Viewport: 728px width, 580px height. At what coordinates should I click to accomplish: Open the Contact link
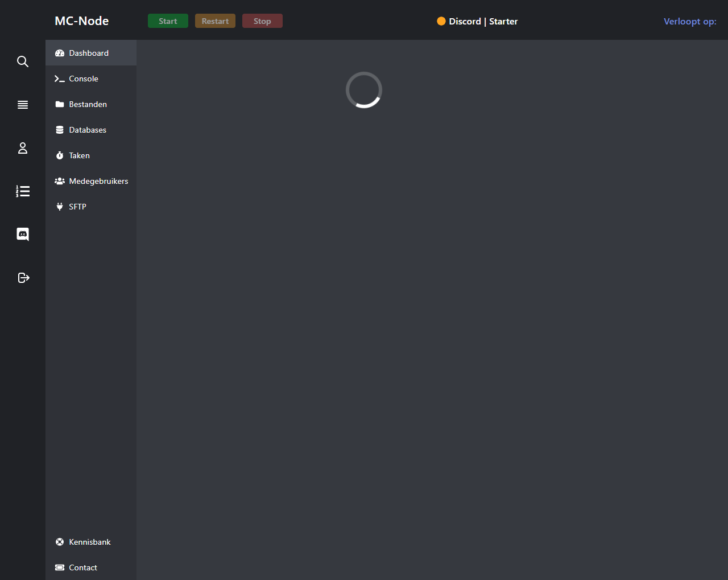[x=83, y=567]
